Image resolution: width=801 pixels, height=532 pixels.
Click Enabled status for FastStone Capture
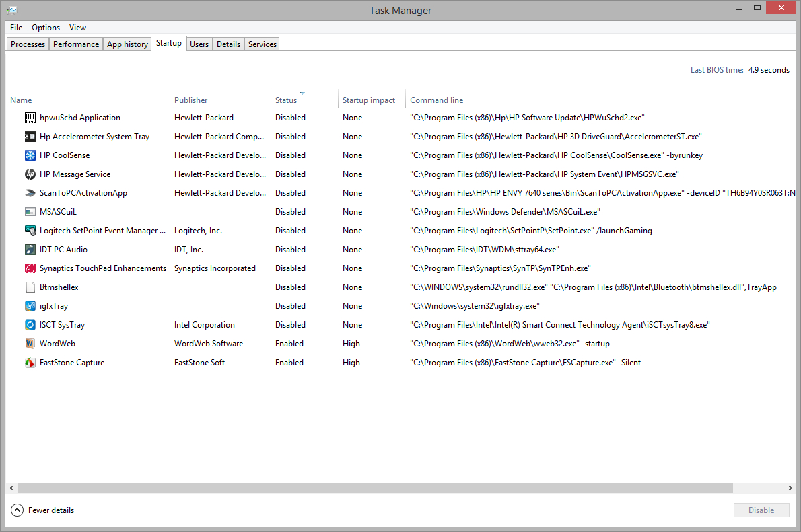point(289,363)
